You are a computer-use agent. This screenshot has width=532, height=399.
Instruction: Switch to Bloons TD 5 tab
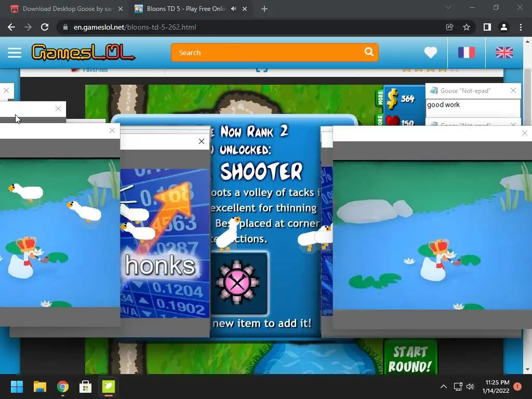click(185, 9)
